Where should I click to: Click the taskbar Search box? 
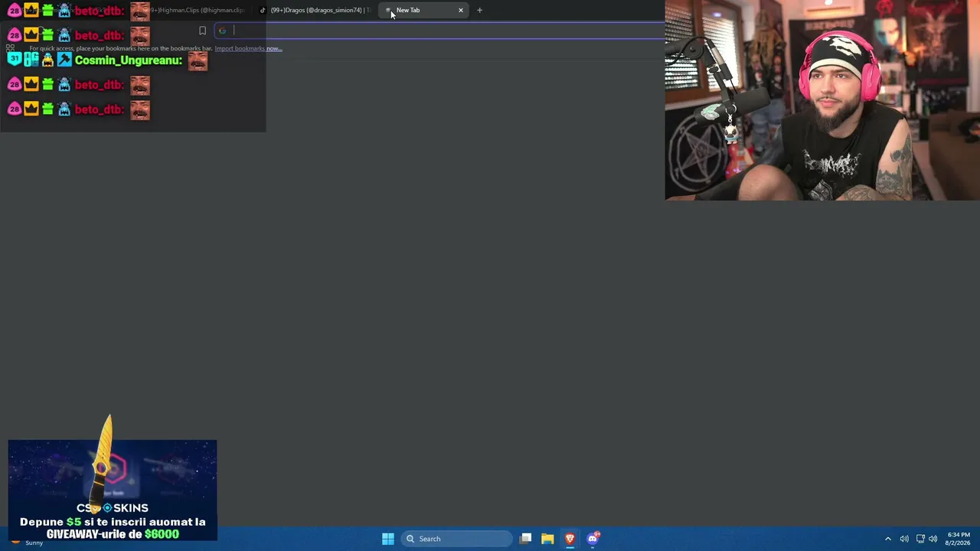tap(457, 539)
